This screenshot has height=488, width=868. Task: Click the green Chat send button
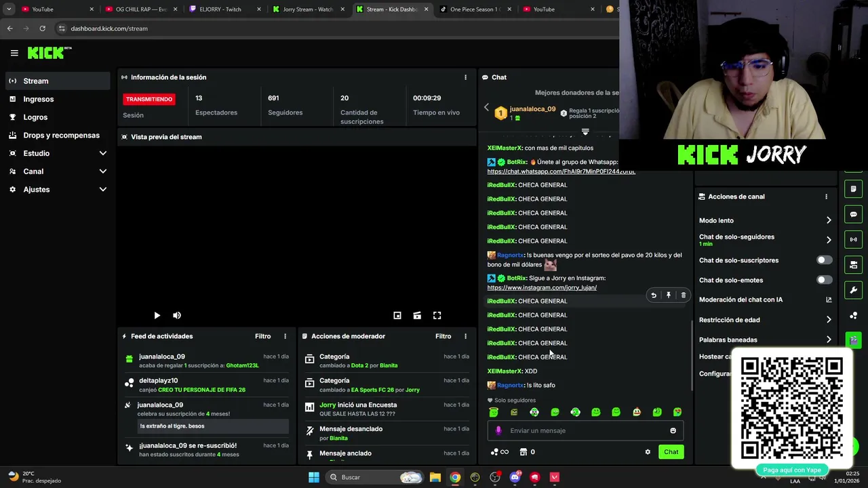click(x=671, y=452)
